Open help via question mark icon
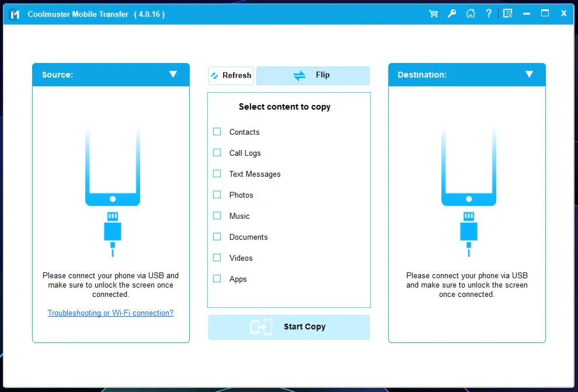 489,14
